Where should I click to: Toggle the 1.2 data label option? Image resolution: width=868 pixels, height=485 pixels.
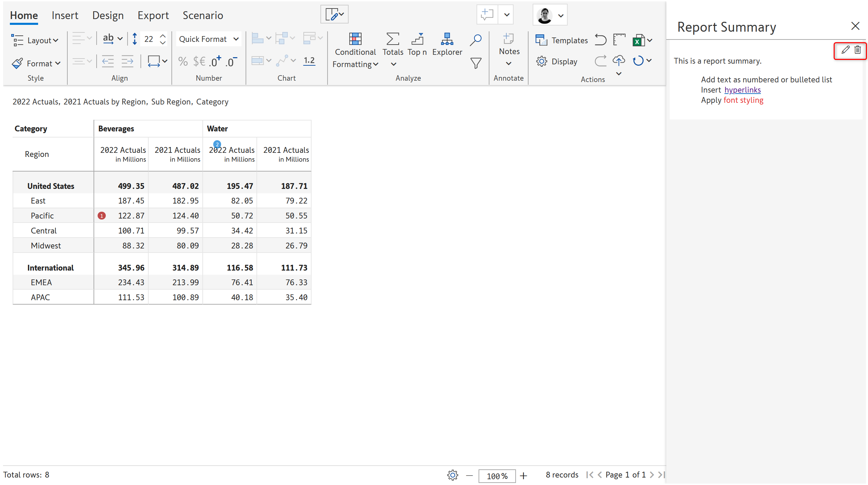point(309,61)
